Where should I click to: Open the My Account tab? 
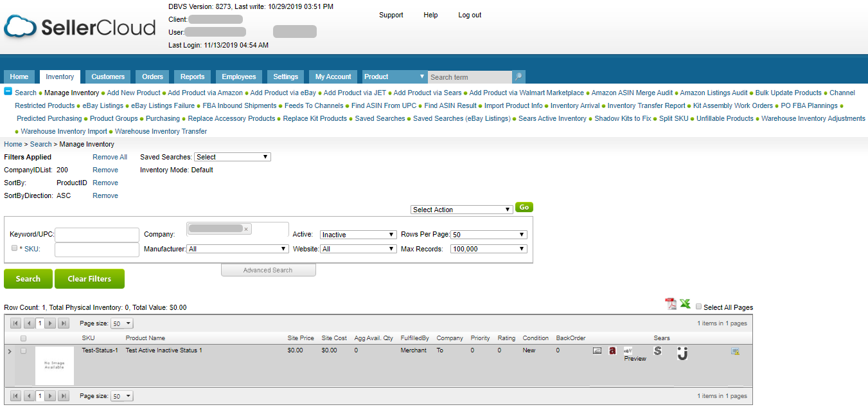[x=333, y=77]
